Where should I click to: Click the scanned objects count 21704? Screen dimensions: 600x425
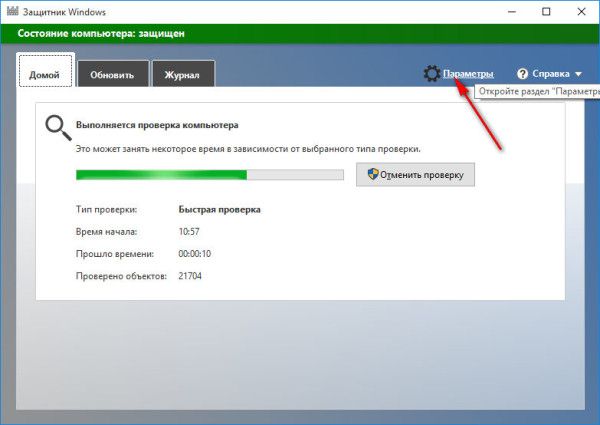click(190, 276)
